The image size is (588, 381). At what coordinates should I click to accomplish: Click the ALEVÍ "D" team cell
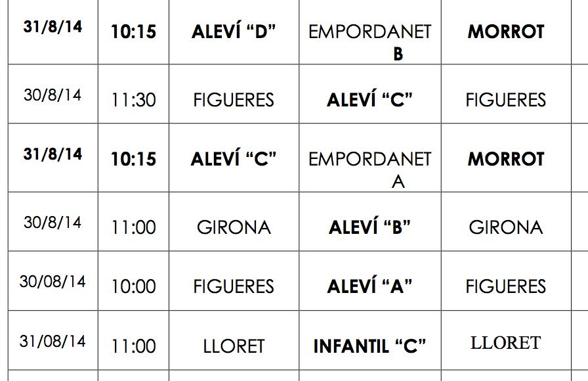click(234, 32)
